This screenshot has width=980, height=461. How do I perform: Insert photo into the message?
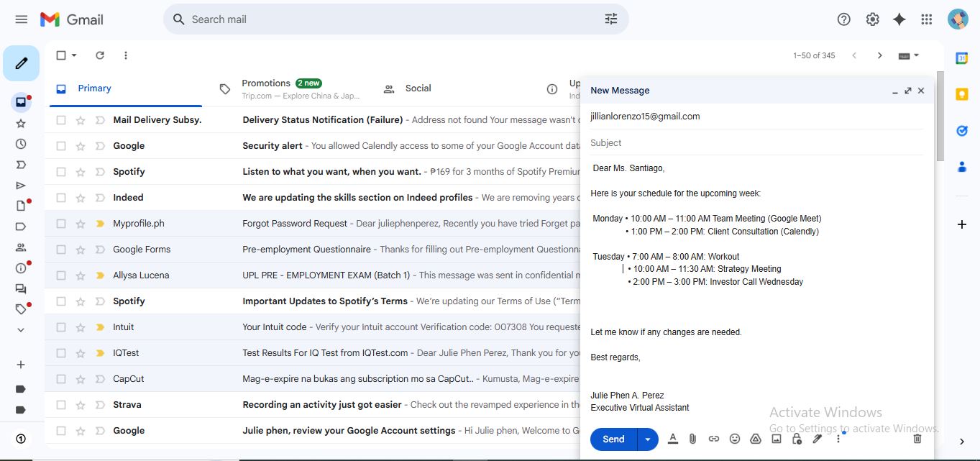777,439
